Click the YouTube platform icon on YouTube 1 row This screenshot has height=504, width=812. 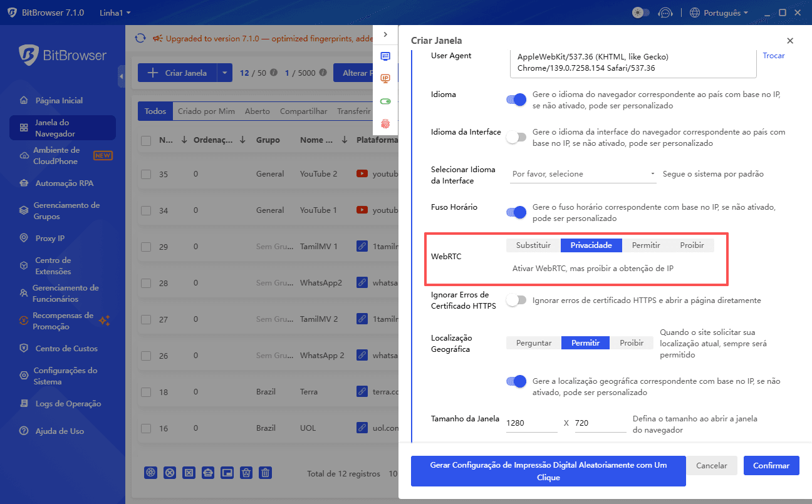coord(362,210)
